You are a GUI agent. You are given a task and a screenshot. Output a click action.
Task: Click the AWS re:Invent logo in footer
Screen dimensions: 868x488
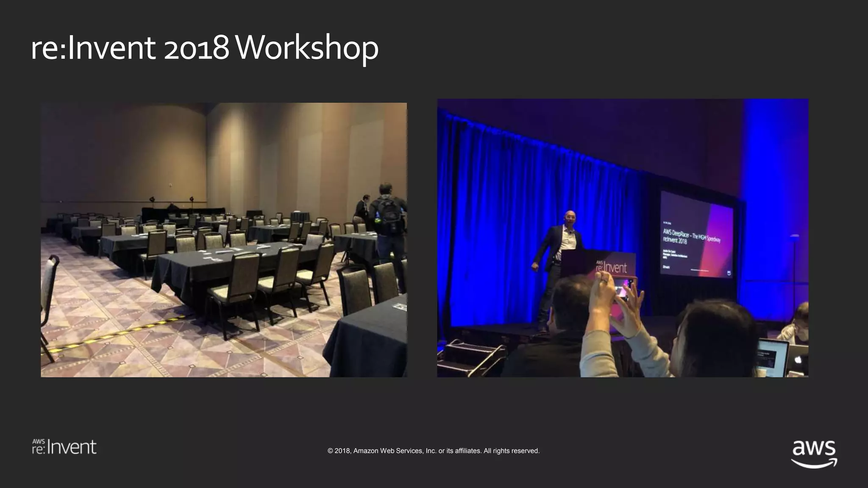64,447
